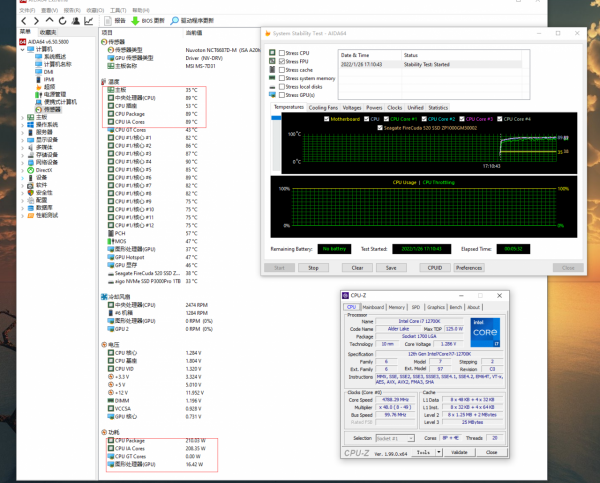Click the BIOS update green arrow icon
This screenshot has height=483, width=600.
(x=135, y=20)
